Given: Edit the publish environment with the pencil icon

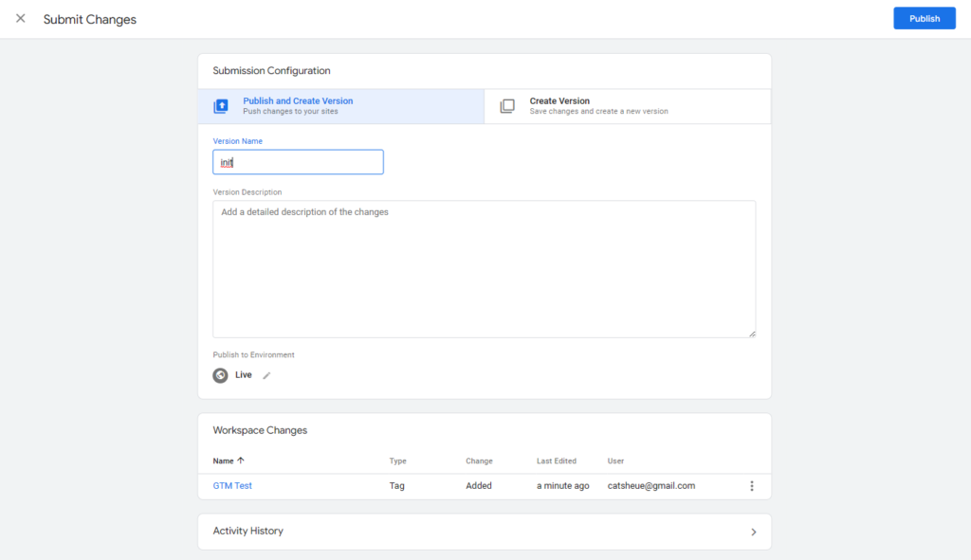Looking at the screenshot, I should (x=266, y=375).
